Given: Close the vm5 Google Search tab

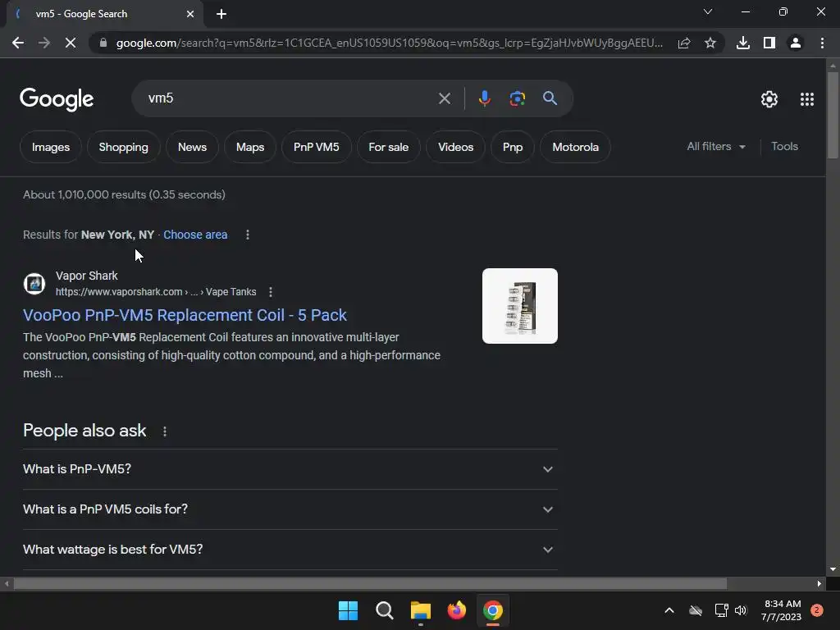Looking at the screenshot, I should click(x=190, y=14).
